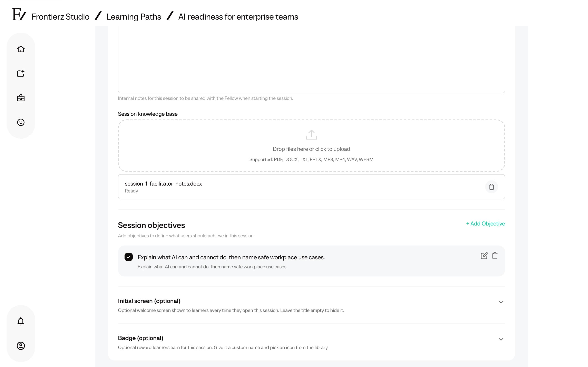Edit the objective using the pencil icon
Image resolution: width=588 pixels, height=367 pixels.
tap(484, 256)
